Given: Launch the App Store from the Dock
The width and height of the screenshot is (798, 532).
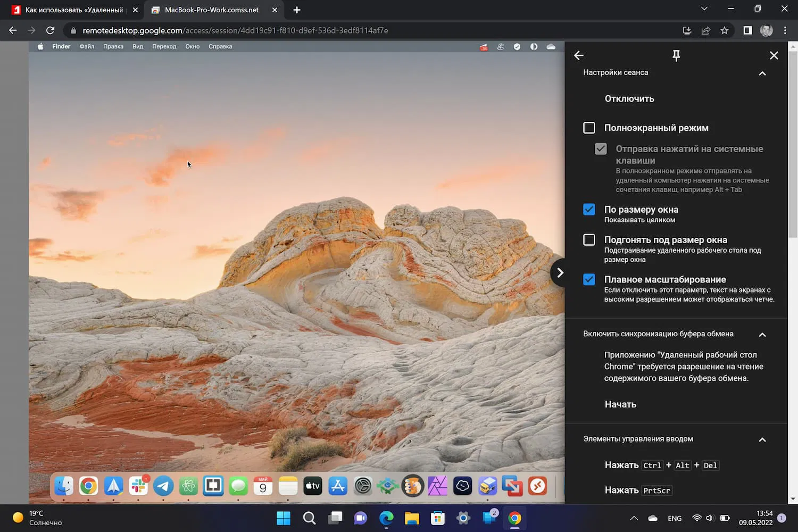Looking at the screenshot, I should [x=337, y=486].
